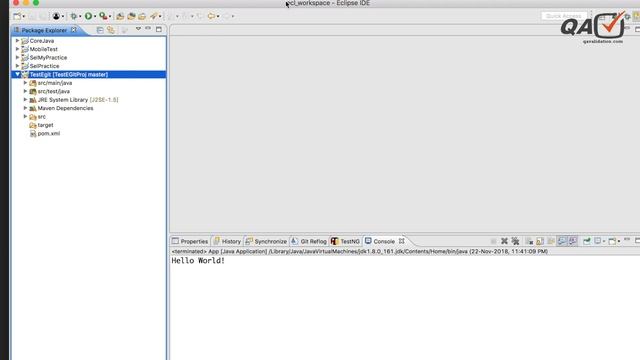Click the Hello World! console output

198,261
